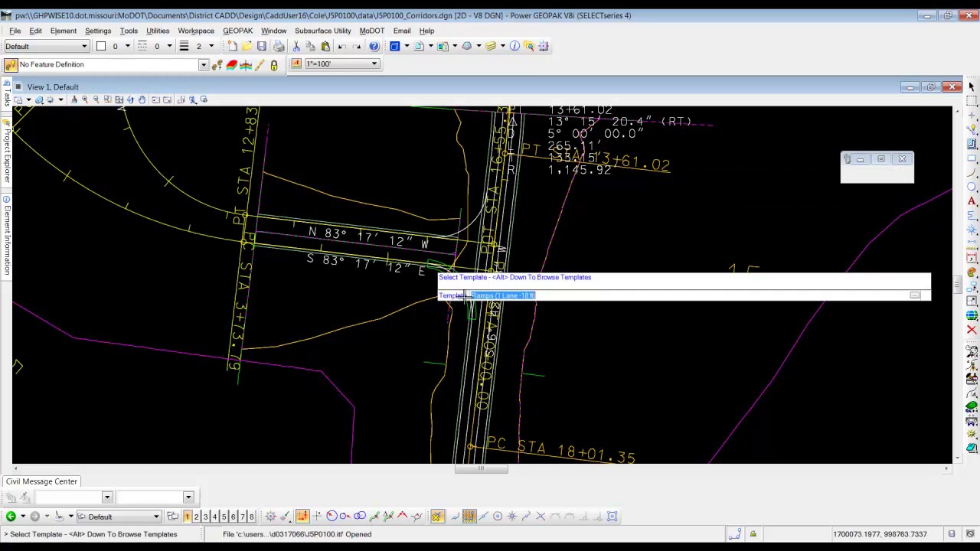Open the GEOPAK menu
The width and height of the screenshot is (980, 551).
237,31
